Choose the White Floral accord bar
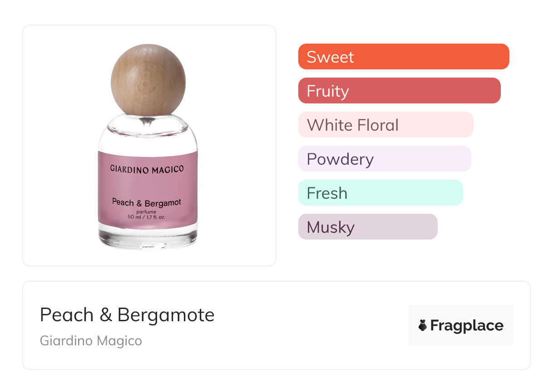This screenshot has width=553, height=392. coord(386,125)
